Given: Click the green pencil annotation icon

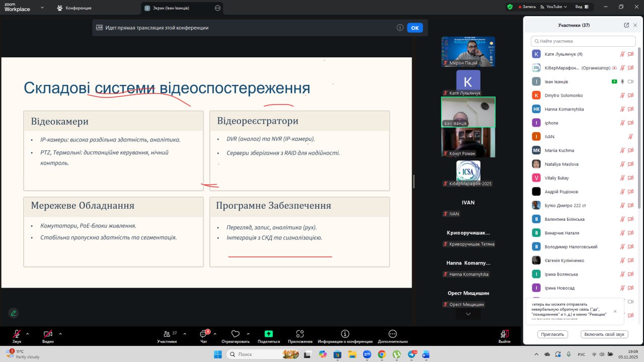Looking at the screenshot, I should click(x=14, y=313).
